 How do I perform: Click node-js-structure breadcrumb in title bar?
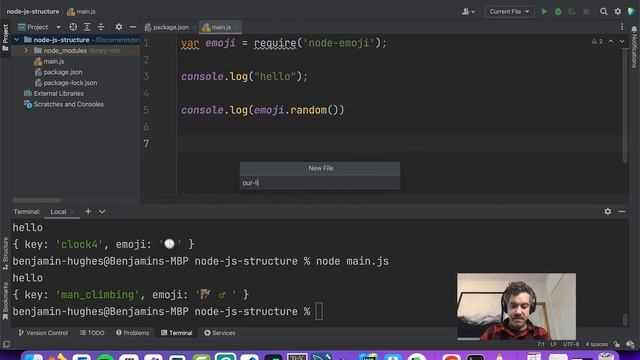click(x=33, y=12)
